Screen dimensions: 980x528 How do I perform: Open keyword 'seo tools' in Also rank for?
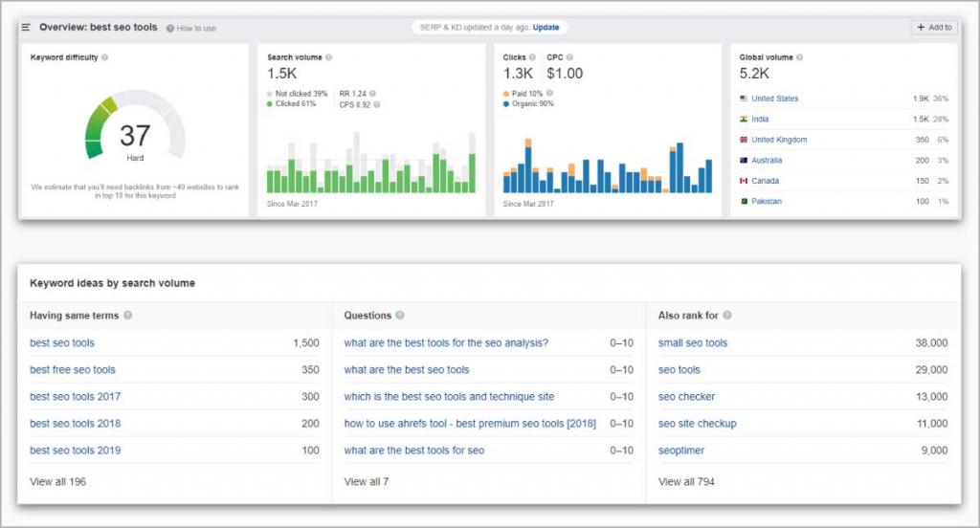(x=679, y=370)
